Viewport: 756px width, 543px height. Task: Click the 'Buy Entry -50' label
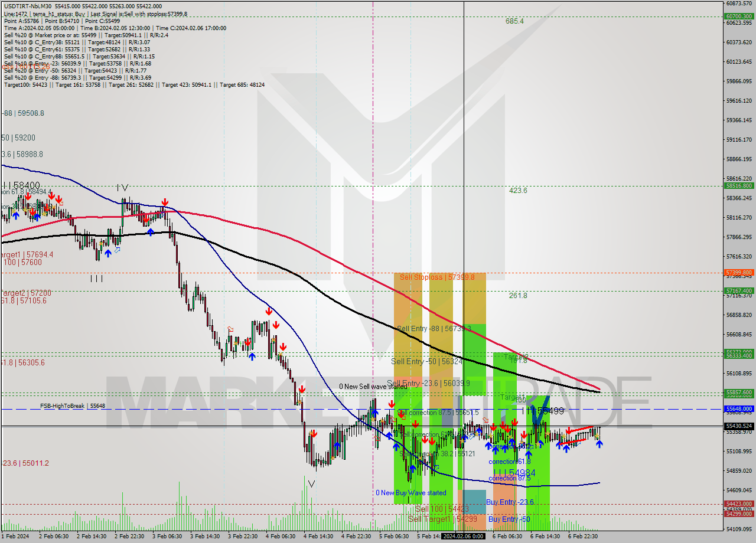coord(509,519)
